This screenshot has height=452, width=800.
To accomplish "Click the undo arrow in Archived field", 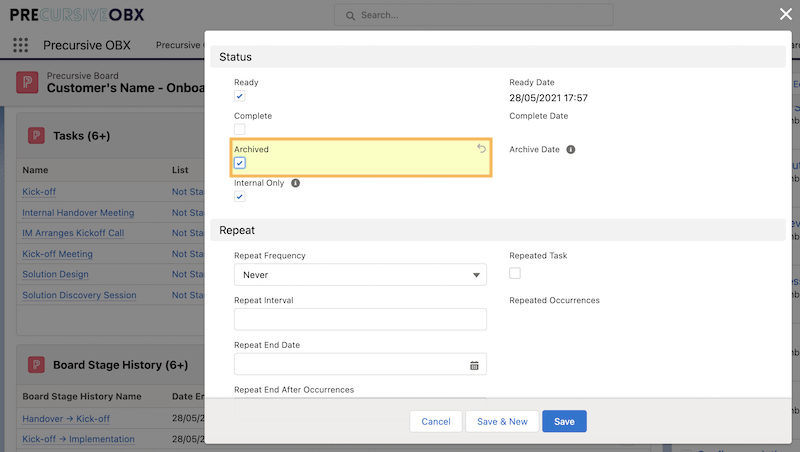I will [x=481, y=148].
